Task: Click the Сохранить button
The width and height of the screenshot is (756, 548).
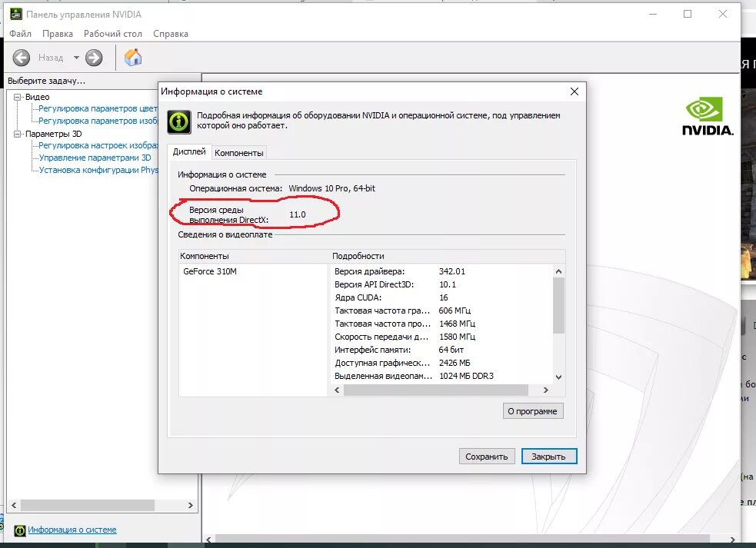Action: click(487, 457)
